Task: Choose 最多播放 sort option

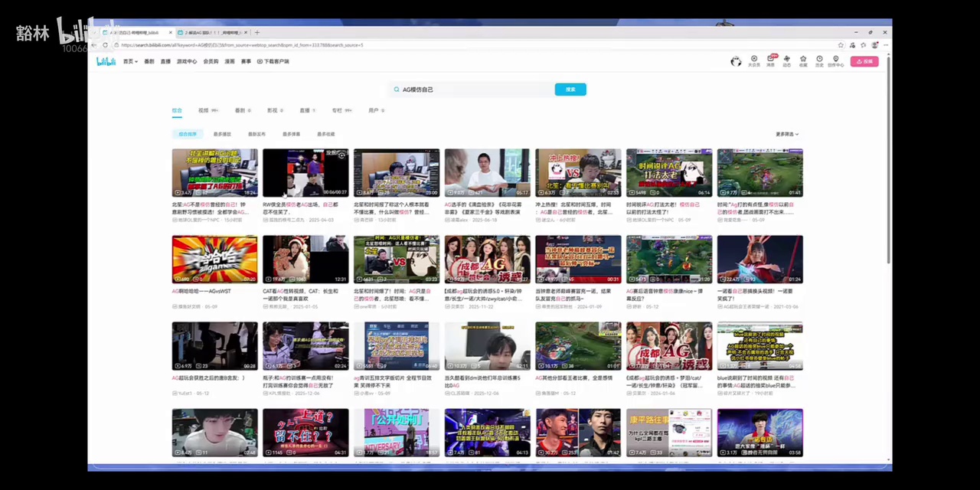Action: tap(222, 134)
